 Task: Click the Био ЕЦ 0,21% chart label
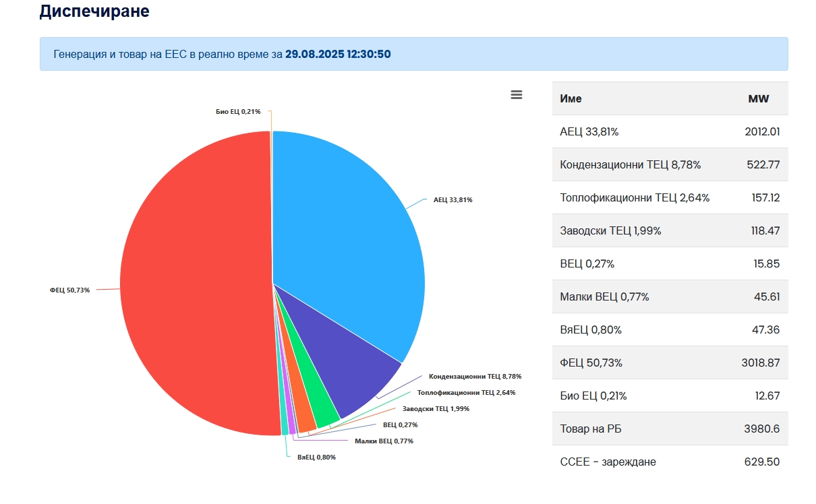238,111
